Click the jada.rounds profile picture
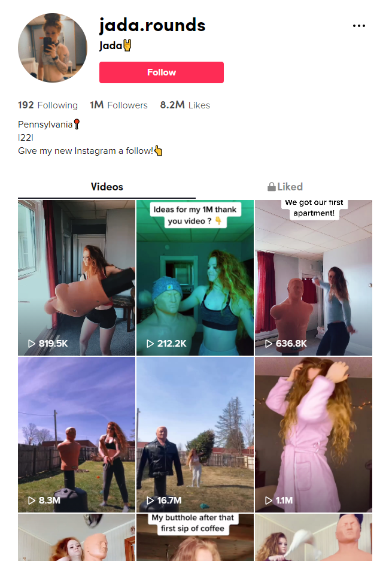The height and width of the screenshot is (561, 392). pos(53,47)
